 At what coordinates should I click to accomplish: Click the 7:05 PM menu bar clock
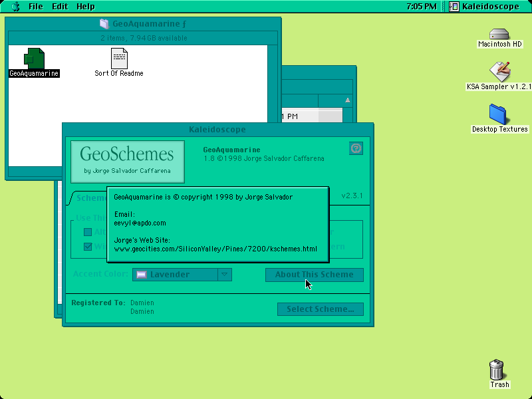pos(422,7)
